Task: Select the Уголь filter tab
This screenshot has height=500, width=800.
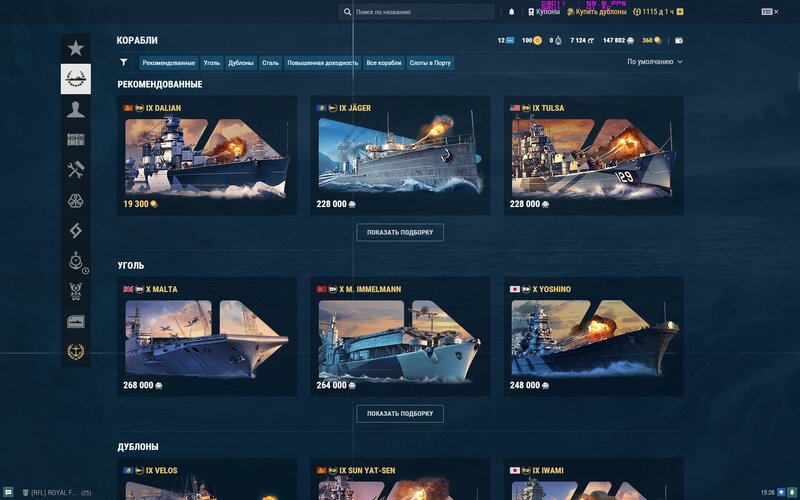Action: [x=212, y=63]
